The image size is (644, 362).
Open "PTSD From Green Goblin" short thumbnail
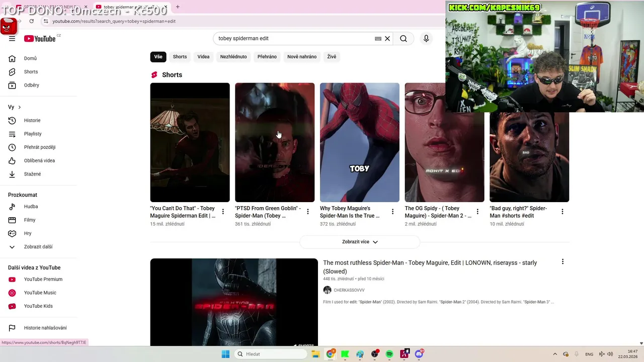pos(275,142)
